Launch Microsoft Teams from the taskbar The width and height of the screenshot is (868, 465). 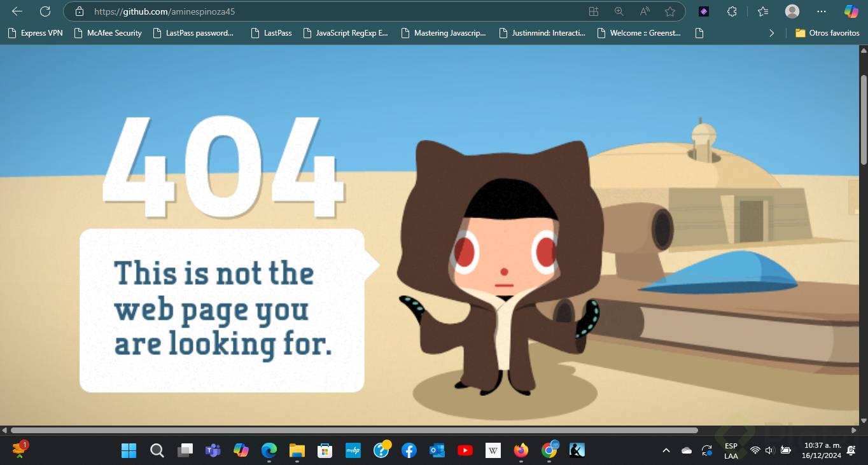click(213, 450)
